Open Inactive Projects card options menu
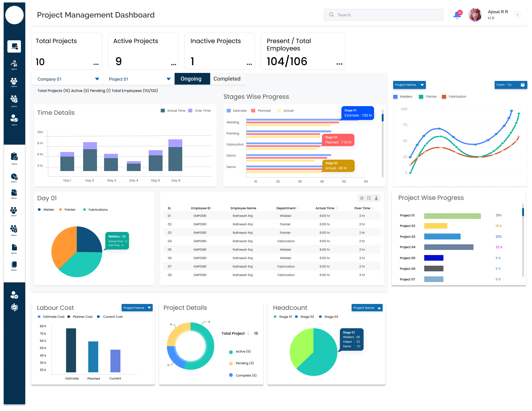This screenshot has width=532, height=411. click(x=249, y=64)
